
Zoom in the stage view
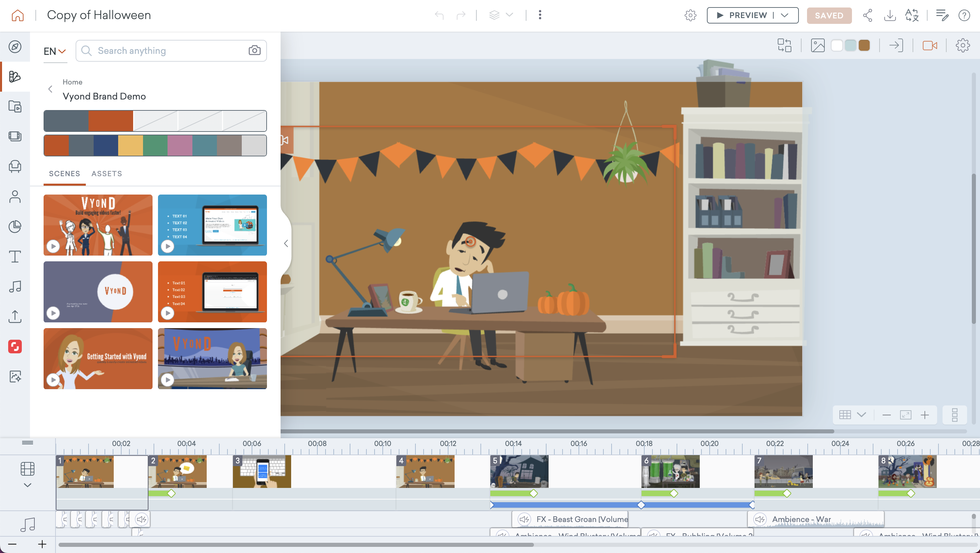tap(924, 415)
